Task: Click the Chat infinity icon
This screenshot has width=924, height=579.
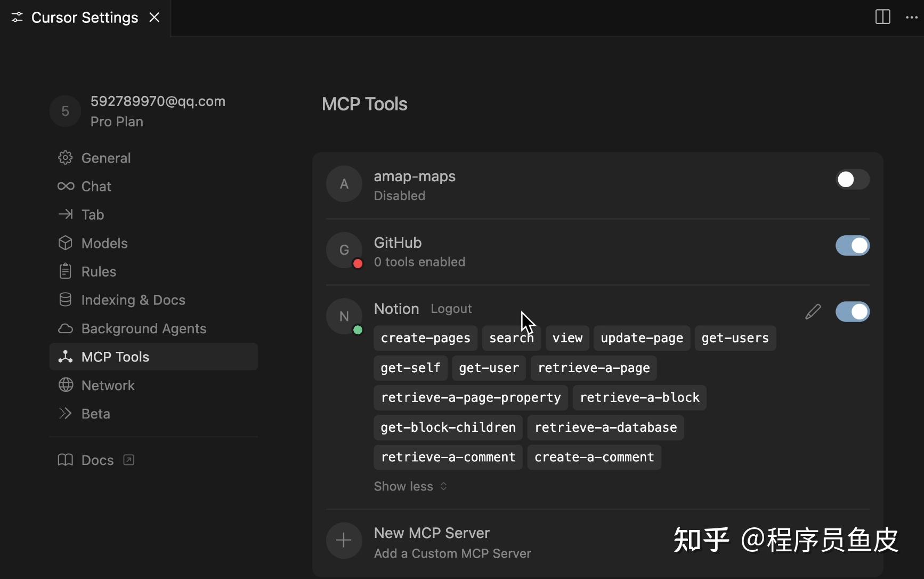Action: (x=66, y=186)
